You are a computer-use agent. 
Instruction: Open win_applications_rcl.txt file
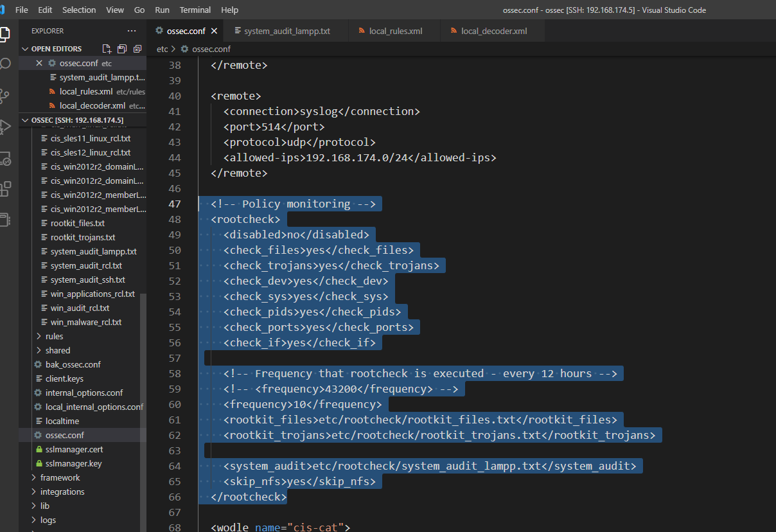coord(93,294)
